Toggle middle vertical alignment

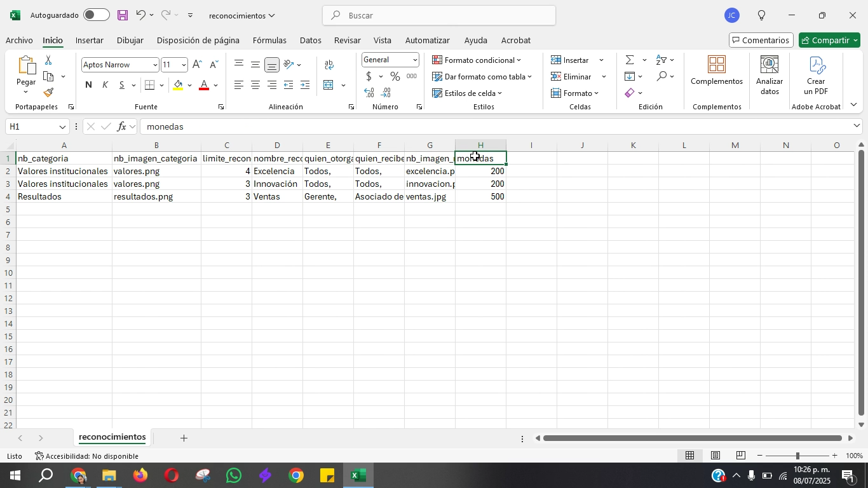pyautogui.click(x=255, y=64)
